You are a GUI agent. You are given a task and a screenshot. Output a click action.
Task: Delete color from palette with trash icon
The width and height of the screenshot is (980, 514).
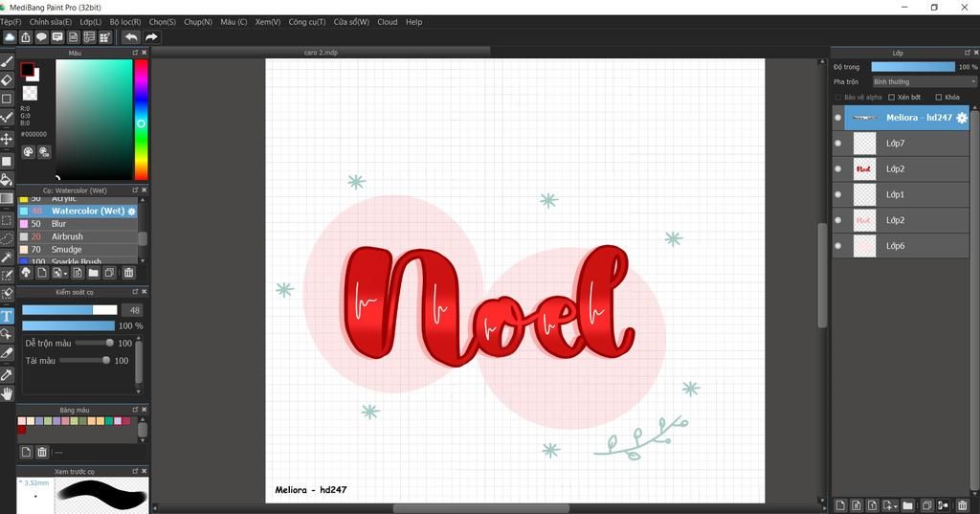[42, 452]
